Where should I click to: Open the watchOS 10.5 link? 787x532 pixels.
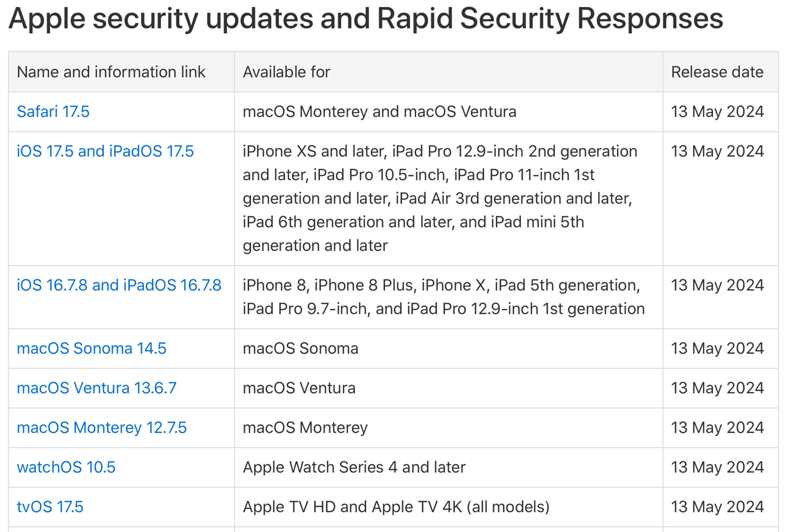pos(66,467)
